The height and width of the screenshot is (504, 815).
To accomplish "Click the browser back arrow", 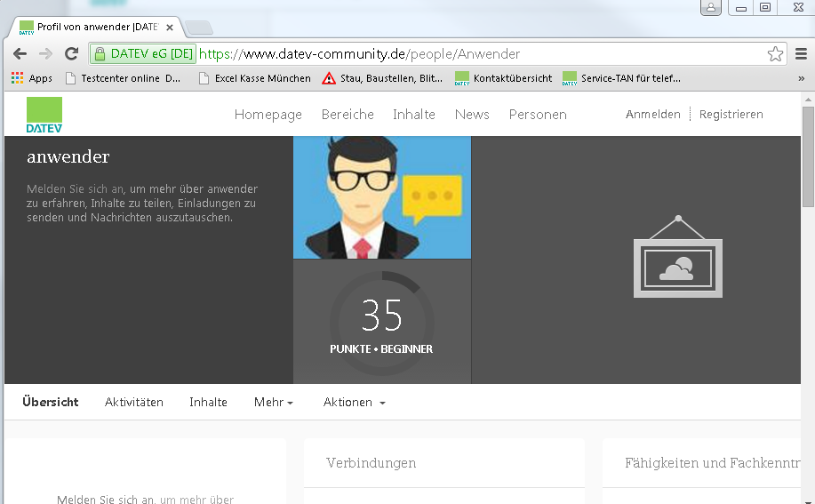I will pyautogui.click(x=20, y=54).
